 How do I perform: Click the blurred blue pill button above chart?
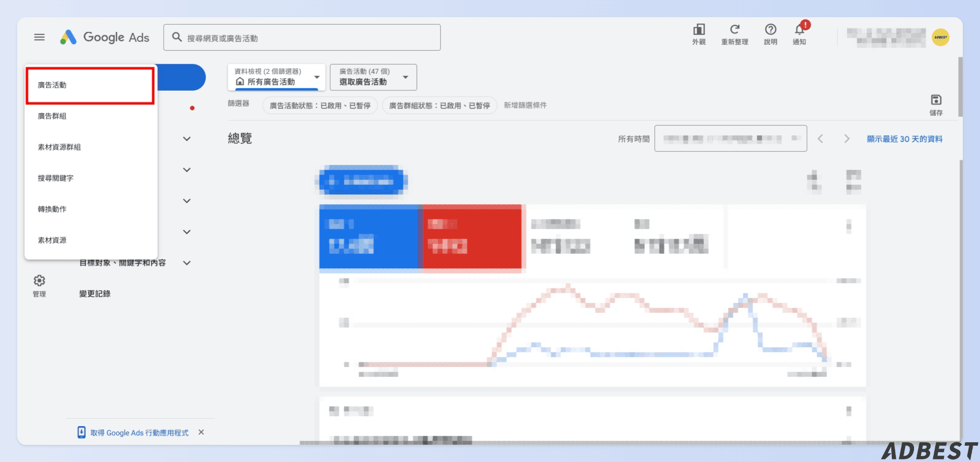point(362,181)
